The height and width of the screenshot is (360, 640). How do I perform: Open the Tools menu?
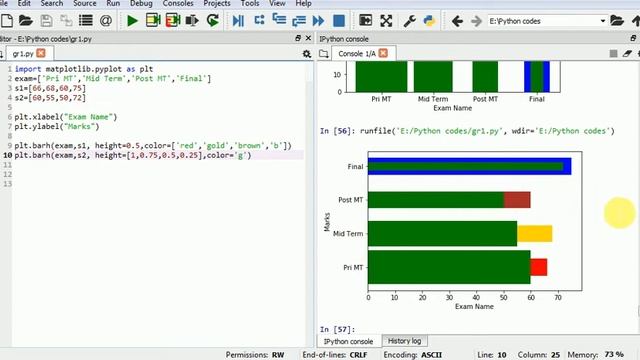250,4
